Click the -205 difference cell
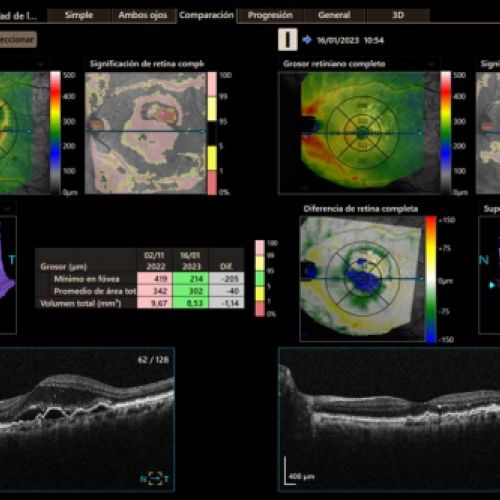The width and height of the screenshot is (500, 500). point(226,279)
